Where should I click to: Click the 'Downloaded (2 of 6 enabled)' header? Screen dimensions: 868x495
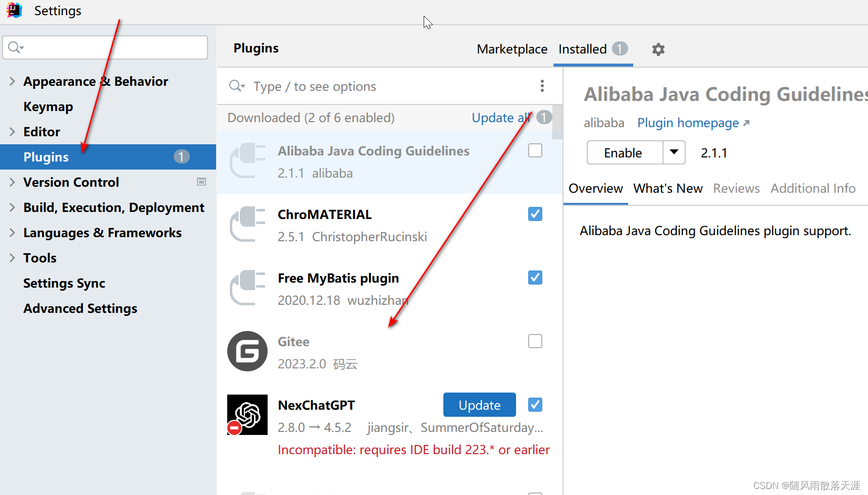click(311, 118)
